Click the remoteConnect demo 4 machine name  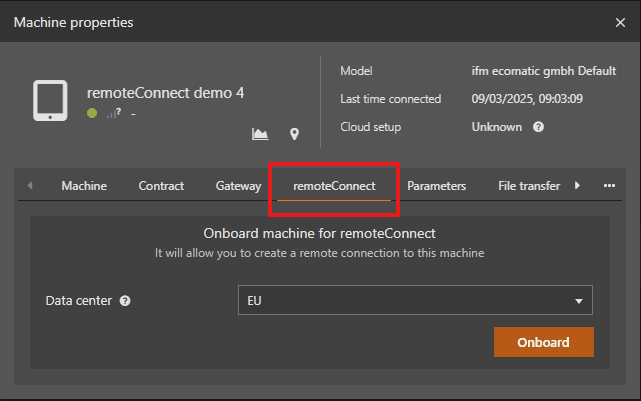165,93
